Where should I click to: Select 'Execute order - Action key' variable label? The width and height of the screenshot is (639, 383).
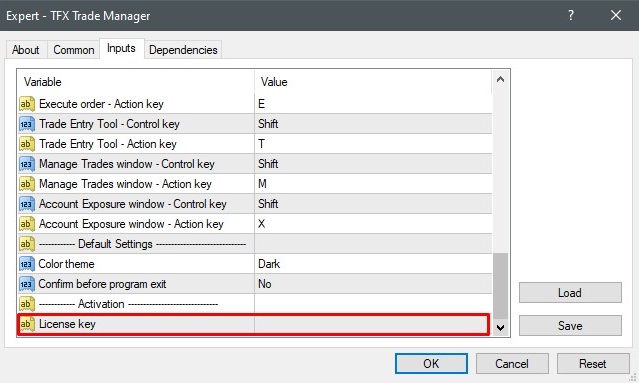coord(101,104)
